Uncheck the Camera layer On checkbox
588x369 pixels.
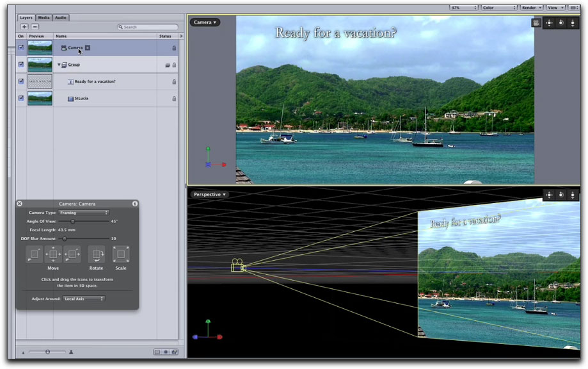click(21, 48)
